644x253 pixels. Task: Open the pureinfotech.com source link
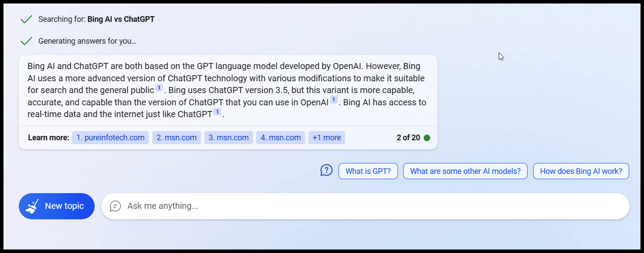coord(110,137)
